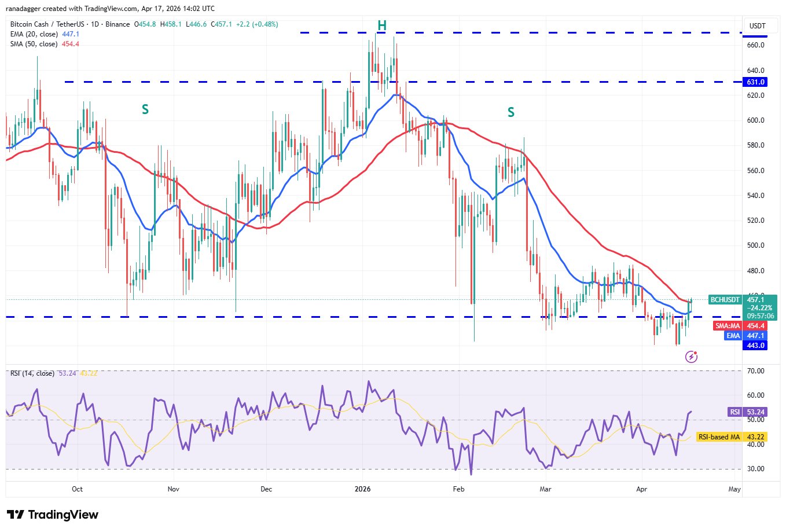The height and width of the screenshot is (532, 786).
Task: Click the TradingView logo at bottom left
Action: 53,515
